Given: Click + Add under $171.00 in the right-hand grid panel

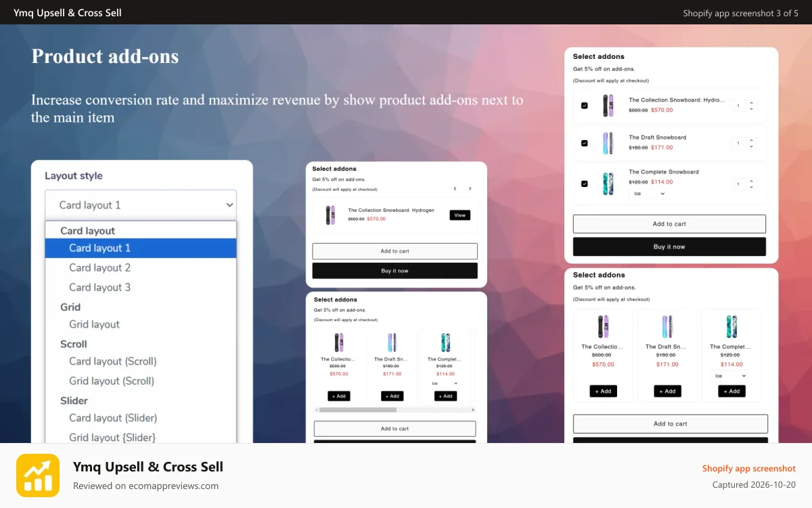Looking at the screenshot, I should coord(667,391).
